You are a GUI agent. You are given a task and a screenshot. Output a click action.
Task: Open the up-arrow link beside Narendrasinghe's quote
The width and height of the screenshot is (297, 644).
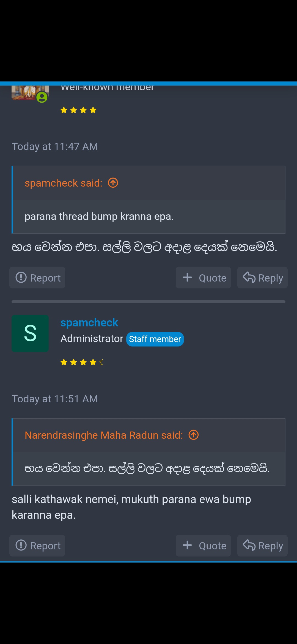click(194, 435)
